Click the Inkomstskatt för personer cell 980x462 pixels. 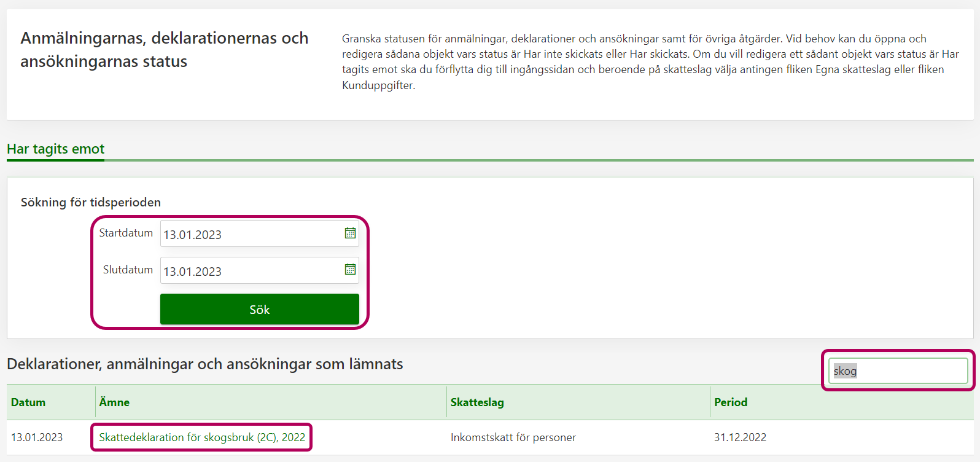pos(513,437)
